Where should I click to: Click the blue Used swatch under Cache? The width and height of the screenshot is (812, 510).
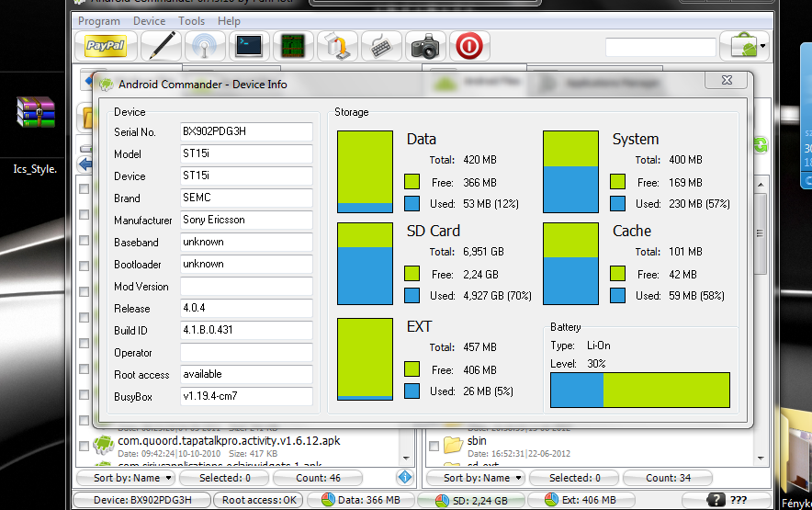tap(617, 295)
